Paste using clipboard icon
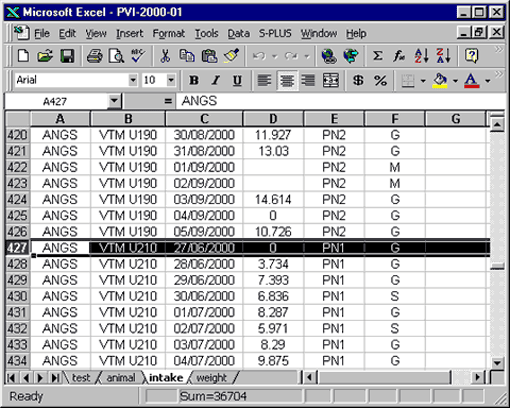Image resolution: width=510 pixels, height=408 pixels. (209, 56)
